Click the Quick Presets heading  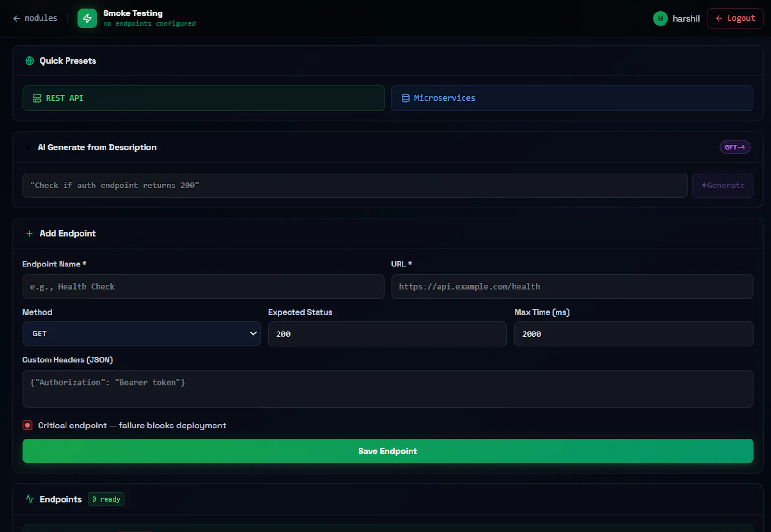tap(68, 61)
